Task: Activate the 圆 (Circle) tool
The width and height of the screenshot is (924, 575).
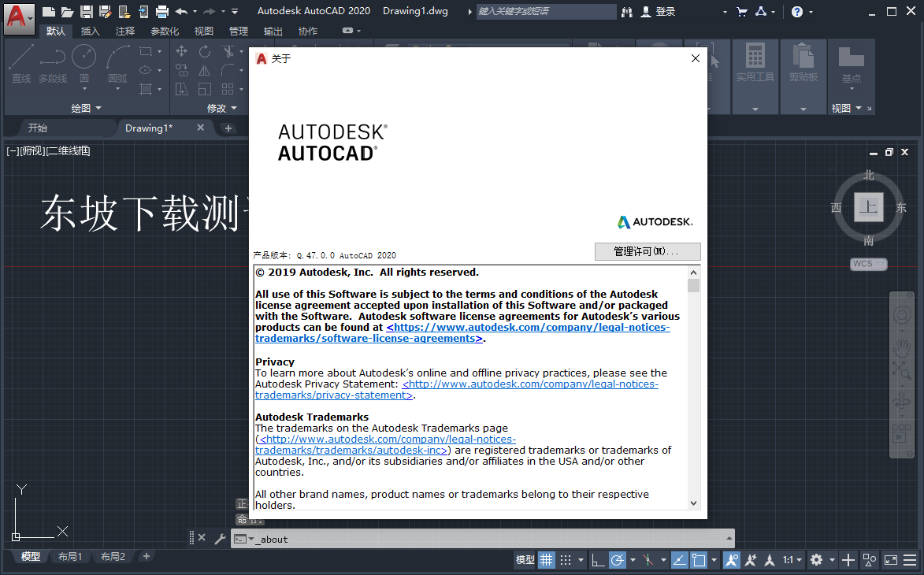Action: point(83,63)
